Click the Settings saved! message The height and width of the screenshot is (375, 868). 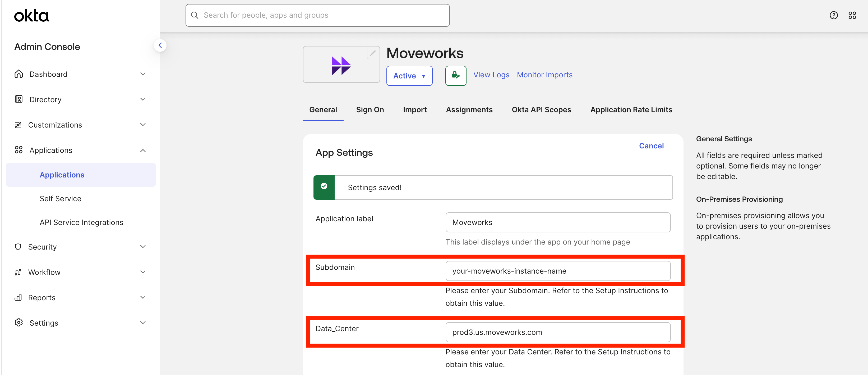pos(374,187)
